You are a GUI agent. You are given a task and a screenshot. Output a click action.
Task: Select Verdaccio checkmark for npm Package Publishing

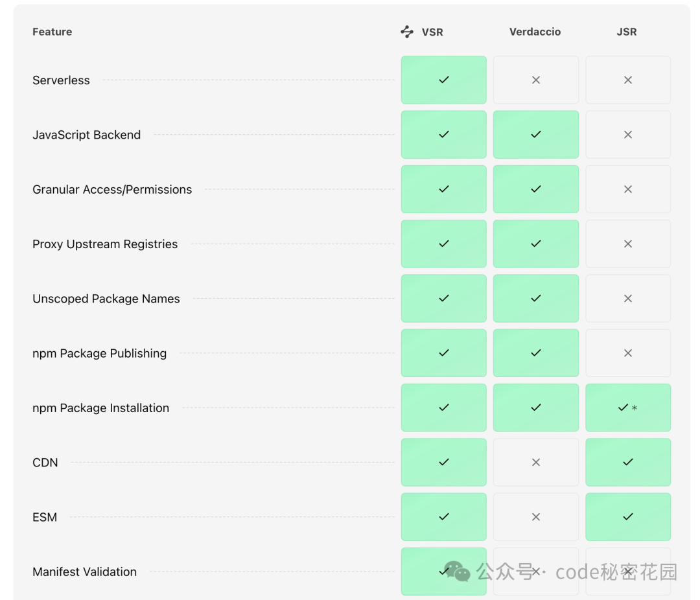(x=536, y=353)
